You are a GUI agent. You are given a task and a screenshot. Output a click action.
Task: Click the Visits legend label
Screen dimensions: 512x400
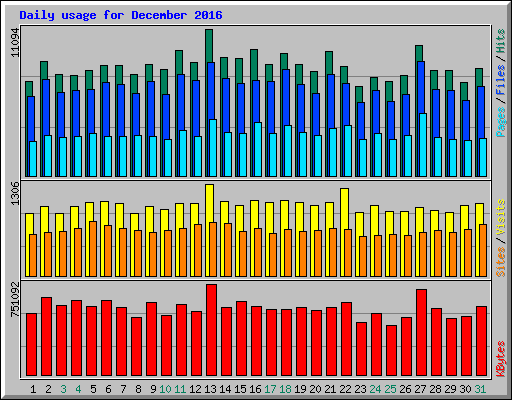pyautogui.click(x=501, y=218)
